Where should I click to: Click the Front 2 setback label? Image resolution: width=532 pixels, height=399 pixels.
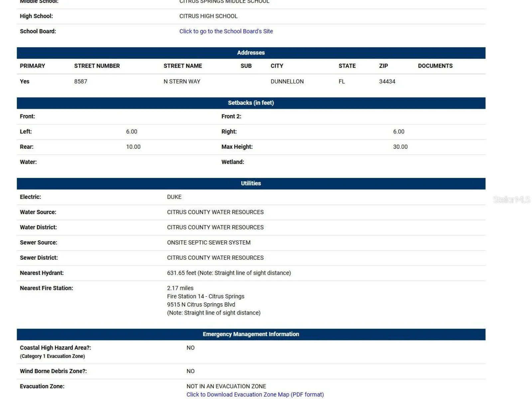click(231, 117)
